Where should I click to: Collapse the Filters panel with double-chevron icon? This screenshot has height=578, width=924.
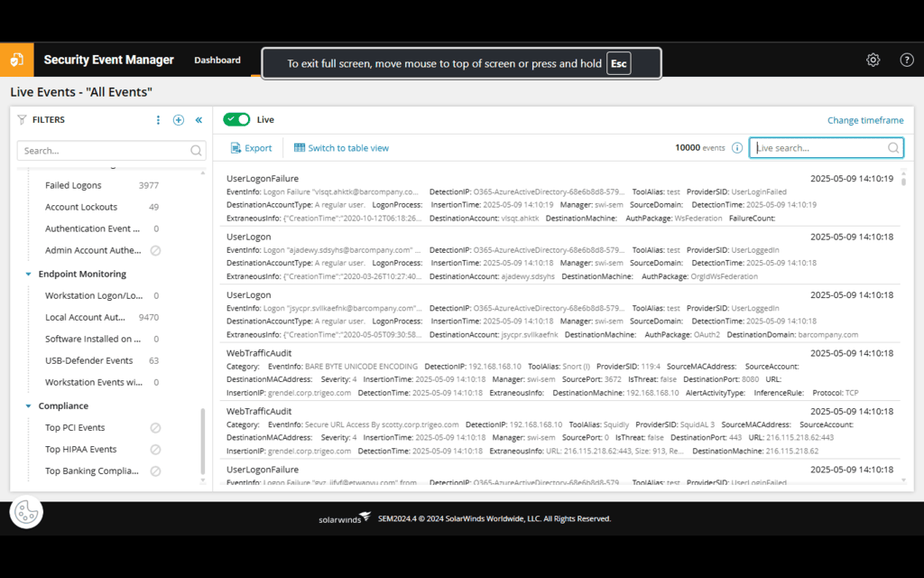pyautogui.click(x=199, y=119)
